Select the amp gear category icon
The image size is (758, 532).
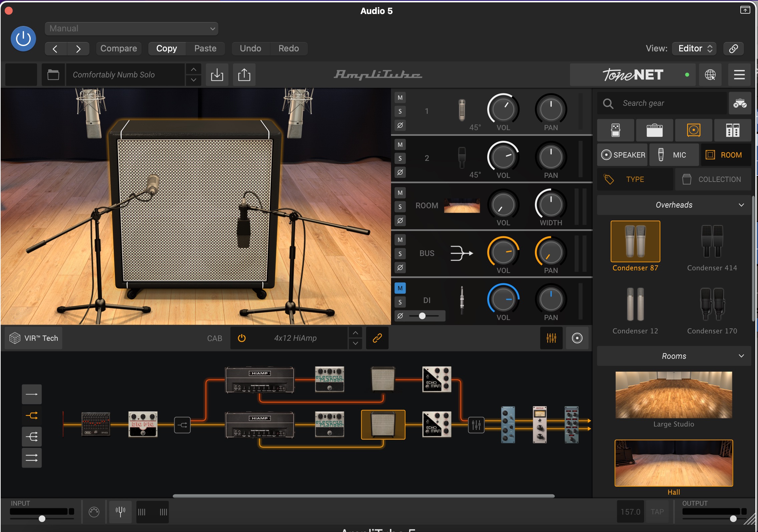click(654, 130)
